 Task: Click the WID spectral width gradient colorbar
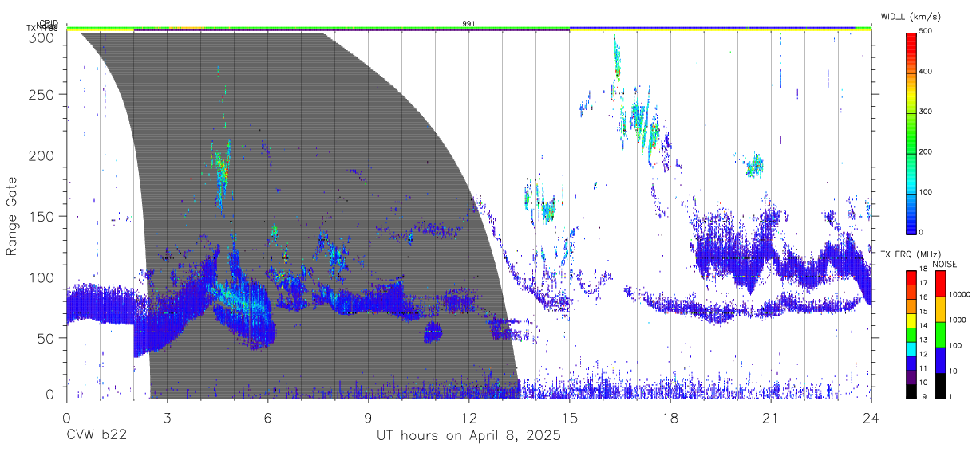911,132
